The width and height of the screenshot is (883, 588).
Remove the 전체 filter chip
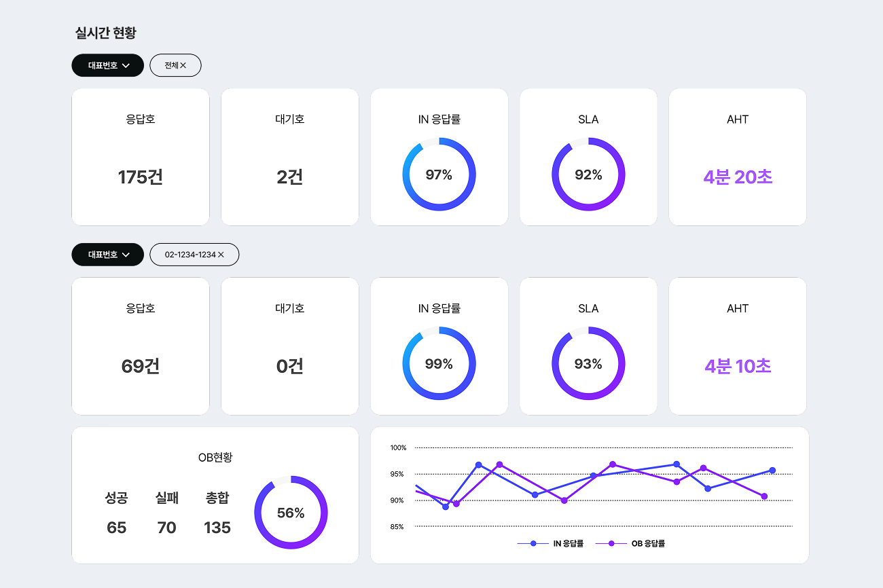tap(183, 66)
